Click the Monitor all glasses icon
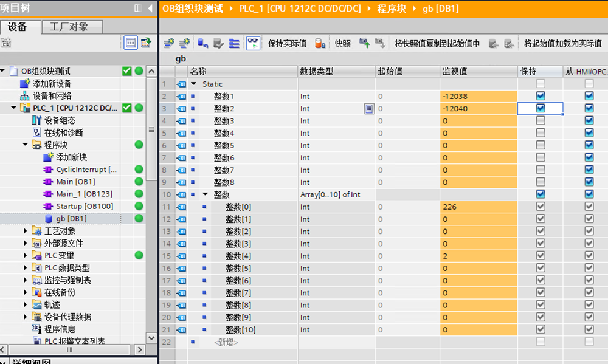Screen dimensions: 608x364 253,43
